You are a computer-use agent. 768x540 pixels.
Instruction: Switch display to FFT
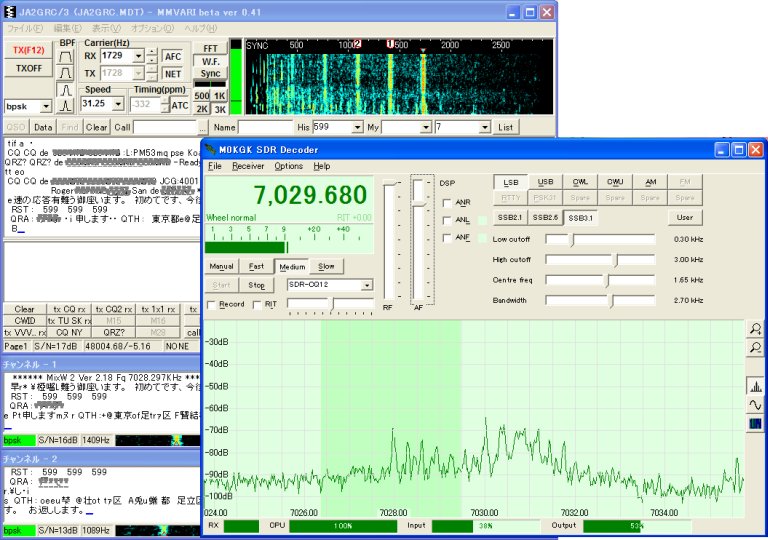pyautogui.click(x=210, y=49)
